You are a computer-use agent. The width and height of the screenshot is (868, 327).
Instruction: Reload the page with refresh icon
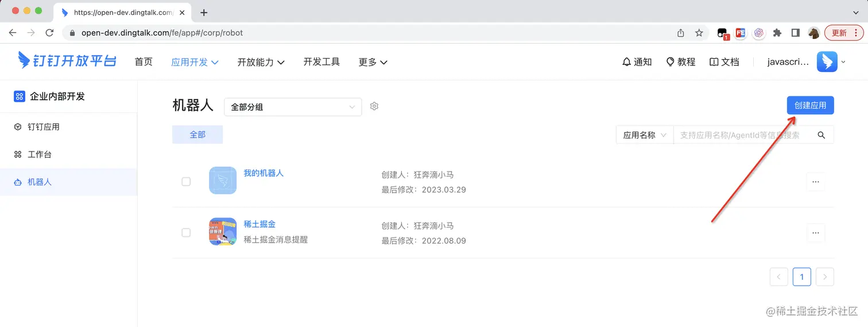pyautogui.click(x=49, y=33)
